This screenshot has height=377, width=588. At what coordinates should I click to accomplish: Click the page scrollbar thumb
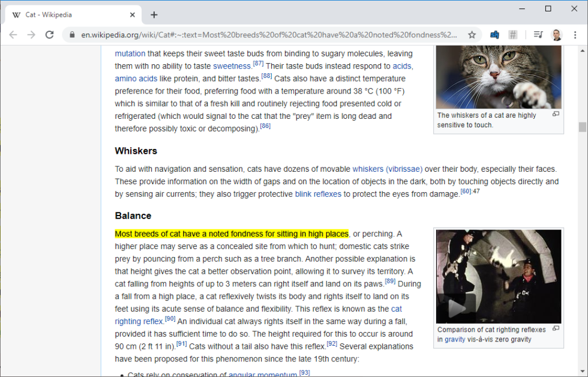[x=583, y=127]
